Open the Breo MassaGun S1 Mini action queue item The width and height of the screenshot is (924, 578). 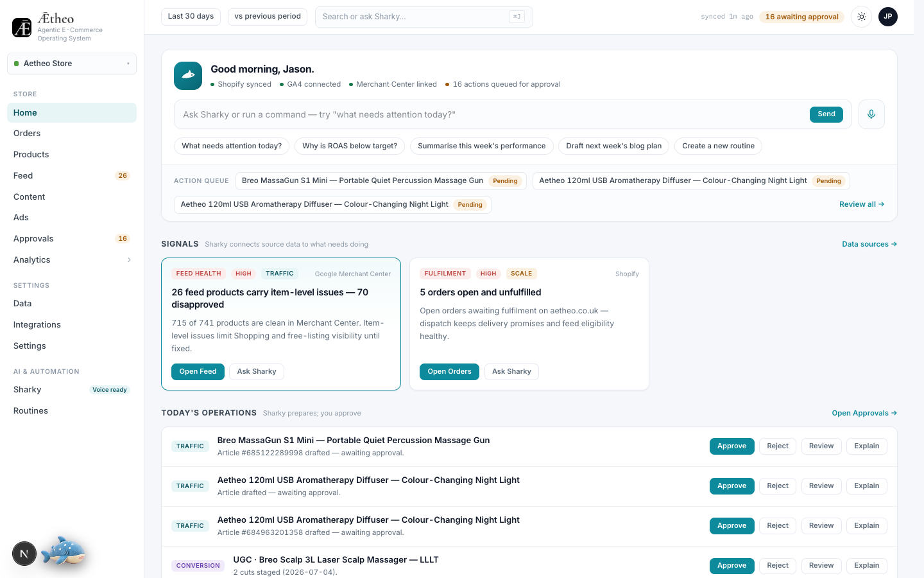(x=381, y=181)
